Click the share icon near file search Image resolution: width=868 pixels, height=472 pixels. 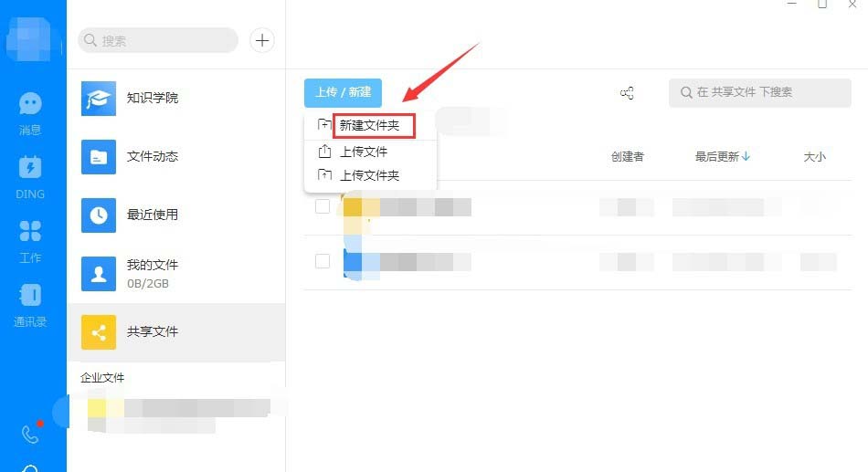(x=627, y=92)
